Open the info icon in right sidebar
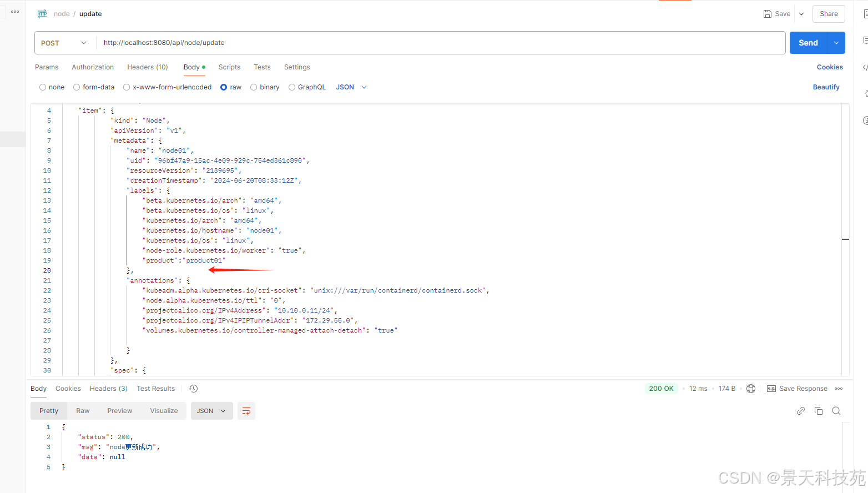This screenshot has height=493, width=868. coord(865,120)
